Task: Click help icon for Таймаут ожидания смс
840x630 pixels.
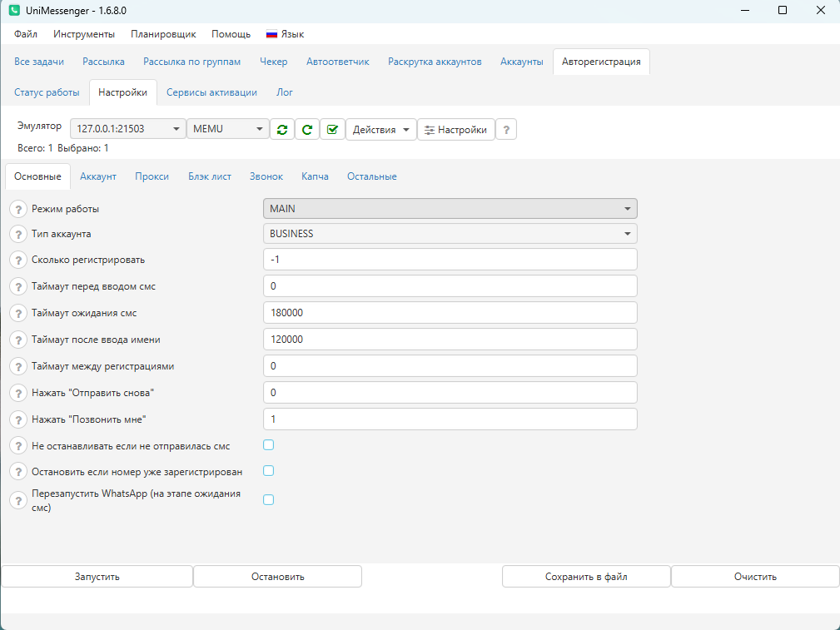Action: [18, 313]
